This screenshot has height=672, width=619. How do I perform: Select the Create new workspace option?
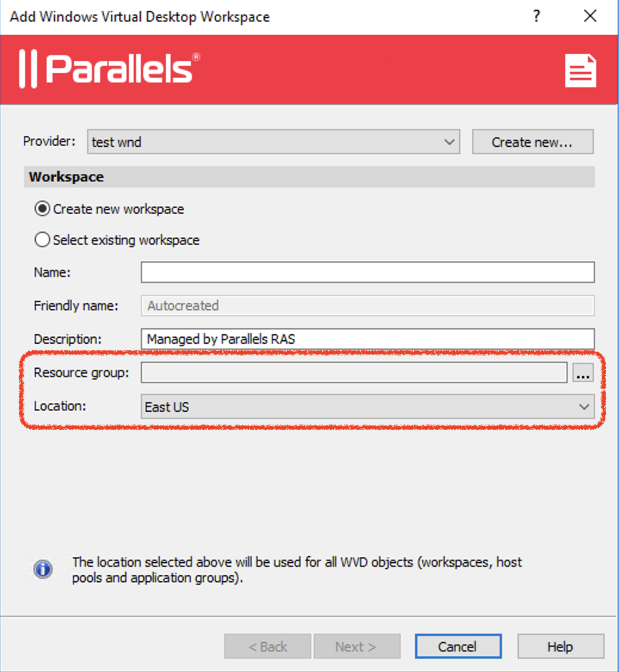coord(42,209)
